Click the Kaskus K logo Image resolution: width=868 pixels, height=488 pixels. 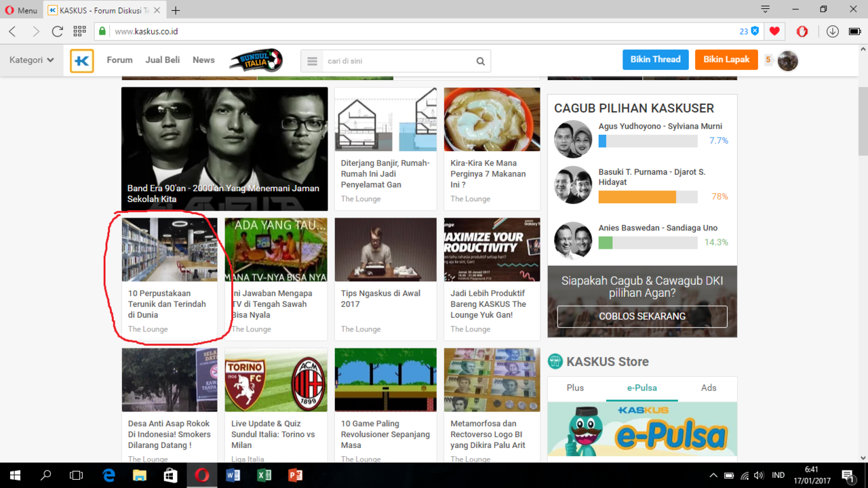click(x=82, y=60)
